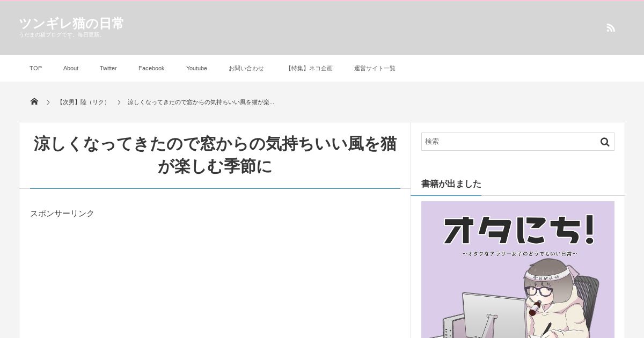644x338 pixels.
Task: Go to home via breadcrumb house icon
Action: (x=34, y=101)
